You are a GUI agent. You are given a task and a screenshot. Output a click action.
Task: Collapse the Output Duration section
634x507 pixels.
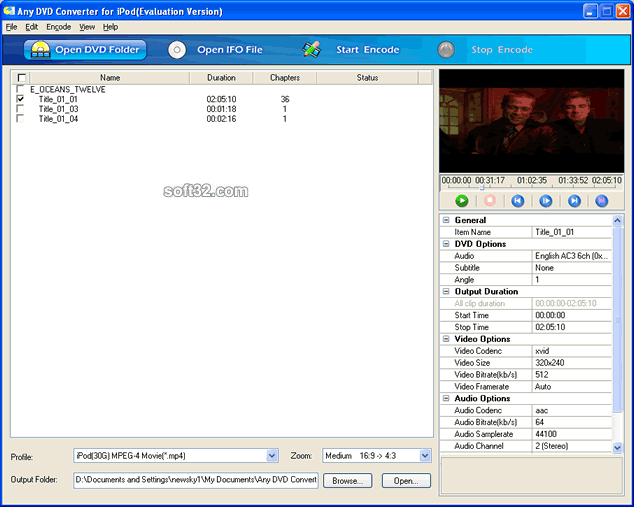coord(446,292)
